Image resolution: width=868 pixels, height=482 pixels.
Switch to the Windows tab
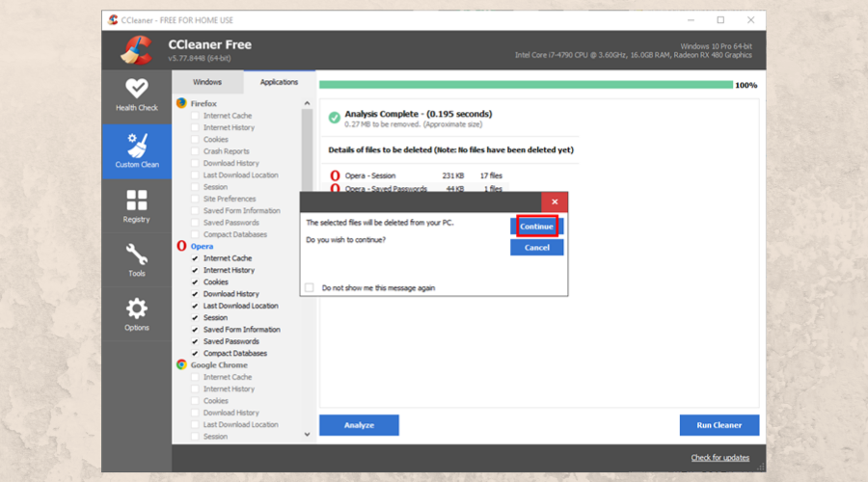tap(207, 82)
